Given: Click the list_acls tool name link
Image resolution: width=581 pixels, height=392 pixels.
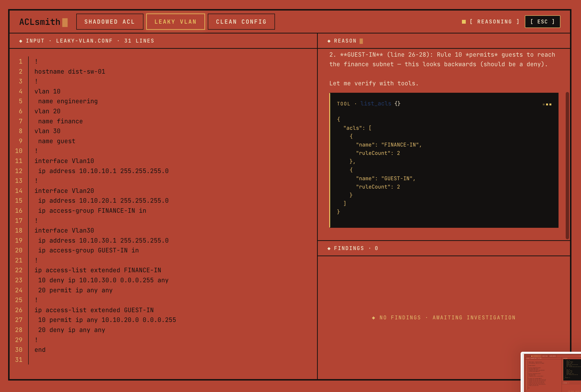Looking at the screenshot, I should point(376,103).
